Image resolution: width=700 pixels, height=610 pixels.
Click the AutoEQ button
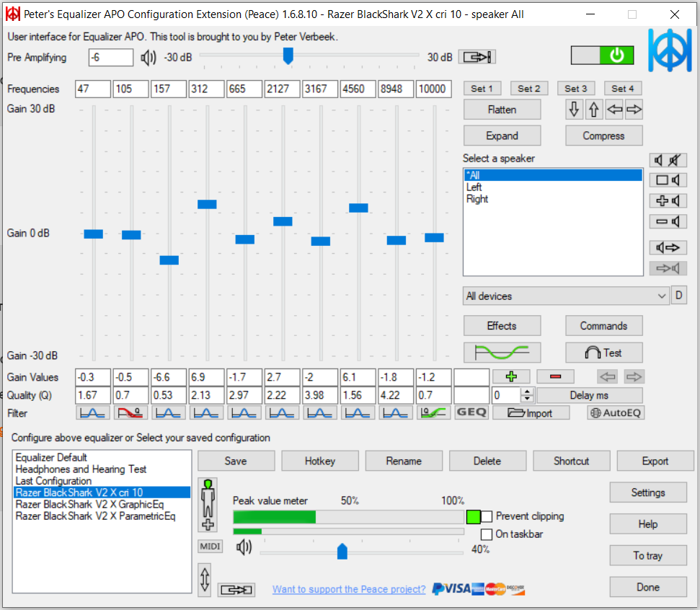point(616,413)
